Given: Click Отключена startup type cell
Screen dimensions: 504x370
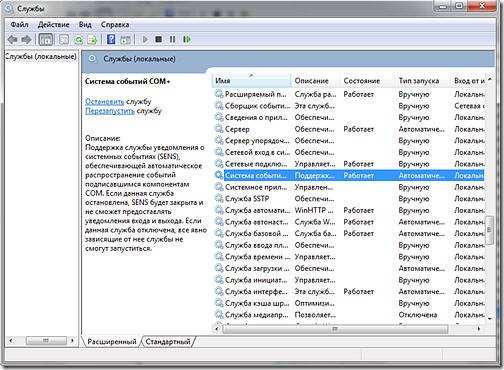Looking at the screenshot, I should [x=418, y=315].
